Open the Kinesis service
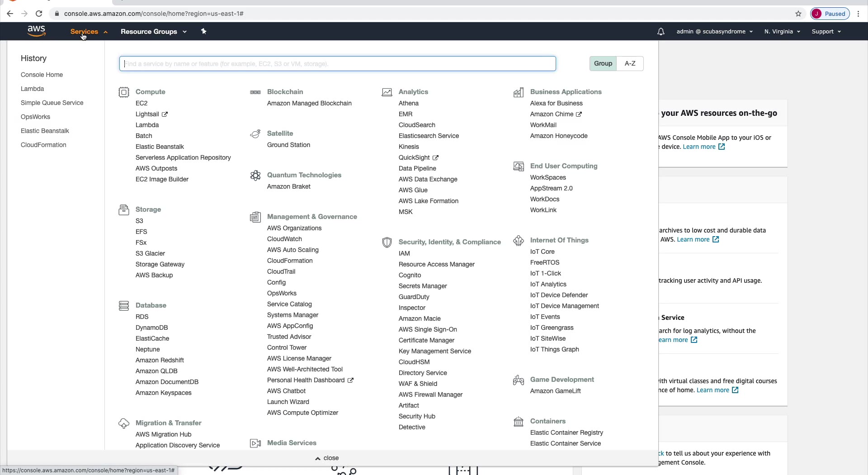Viewport: 868px width, 475px height. coord(409,147)
